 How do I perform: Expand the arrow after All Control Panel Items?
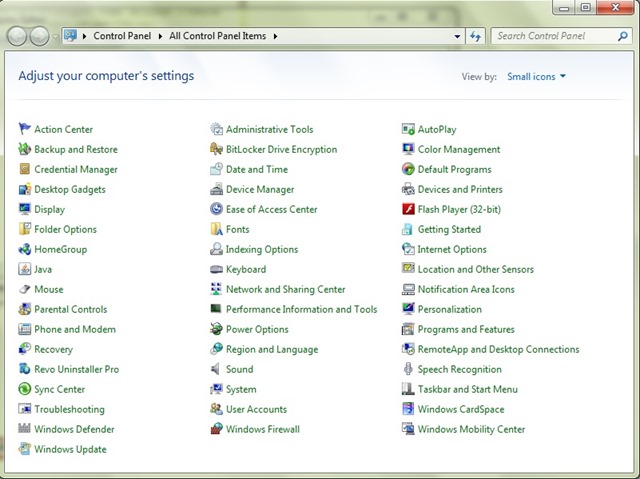click(276, 36)
